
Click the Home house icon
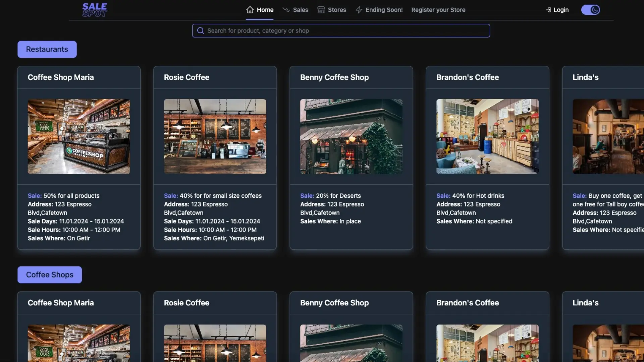(250, 10)
